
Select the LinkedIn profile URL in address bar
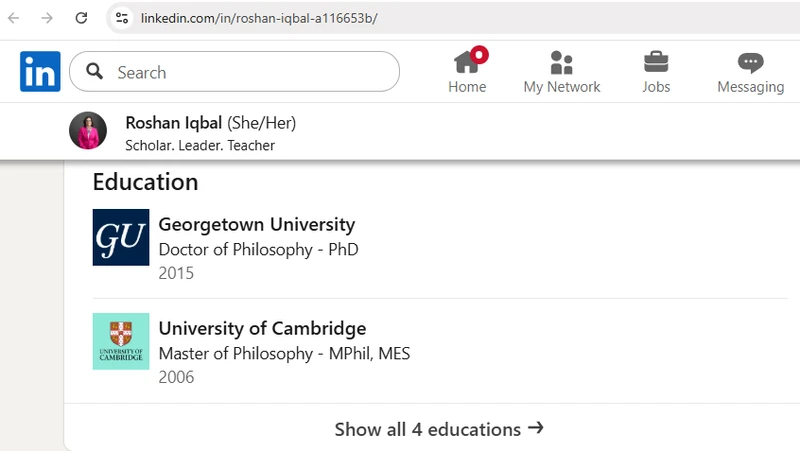259,18
